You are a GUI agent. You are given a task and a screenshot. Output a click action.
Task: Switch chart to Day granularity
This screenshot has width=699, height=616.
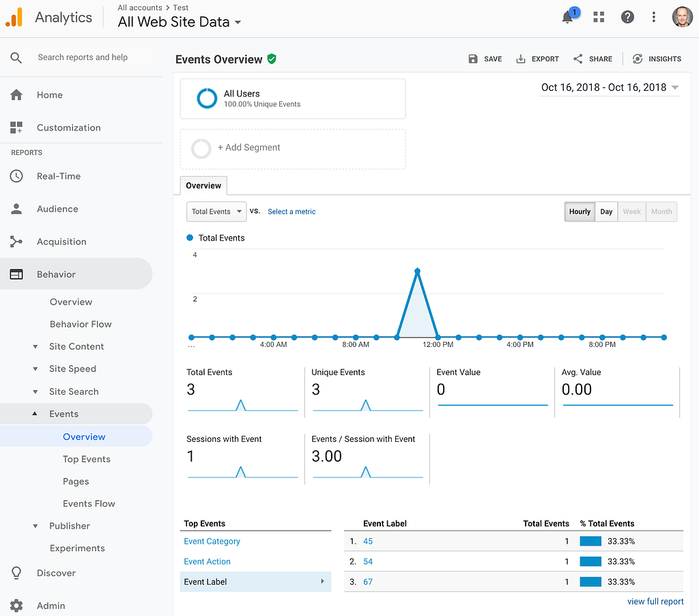pos(606,212)
